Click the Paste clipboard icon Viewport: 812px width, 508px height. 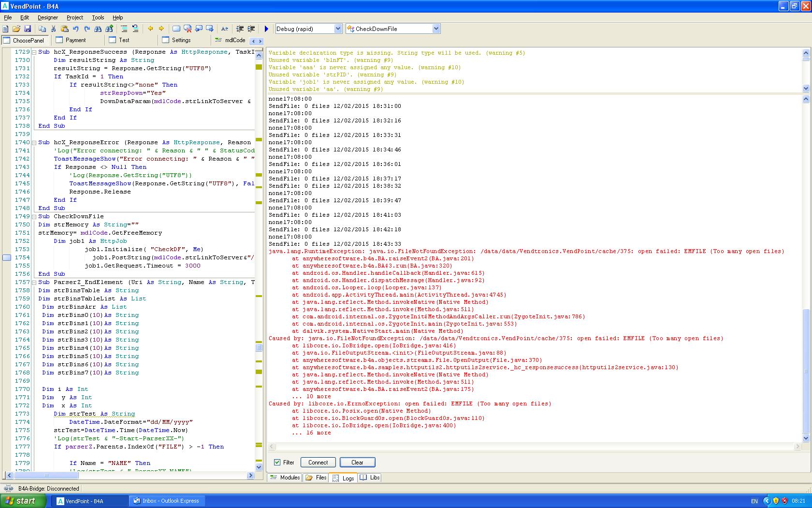[64, 29]
